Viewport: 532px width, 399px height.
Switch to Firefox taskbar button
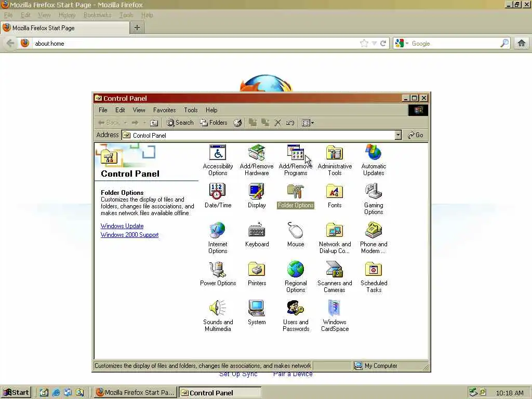[x=136, y=393]
